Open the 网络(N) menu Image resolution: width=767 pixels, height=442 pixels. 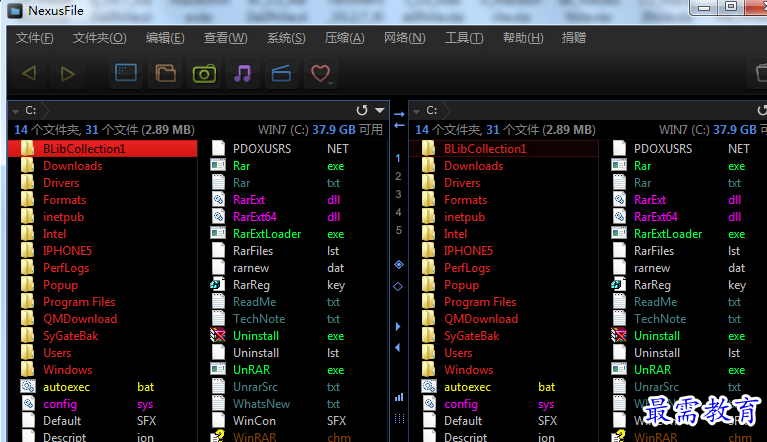coord(405,38)
